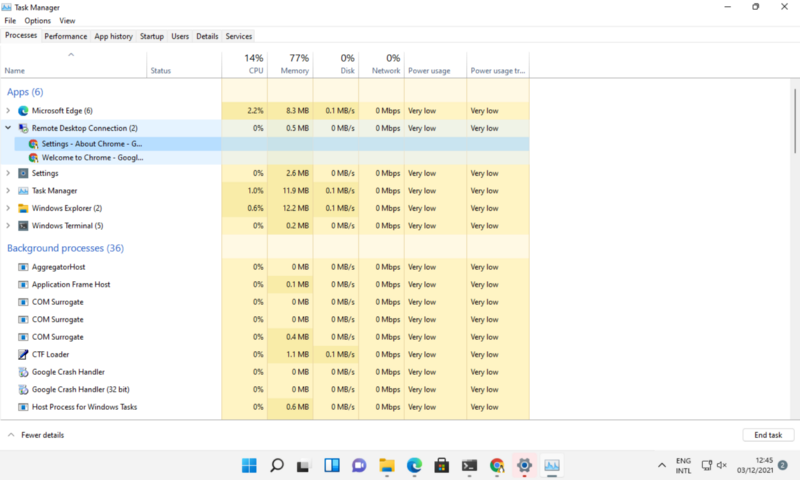Image resolution: width=800 pixels, height=480 pixels.
Task: Open ENG INTL language indicator
Action: click(683, 465)
